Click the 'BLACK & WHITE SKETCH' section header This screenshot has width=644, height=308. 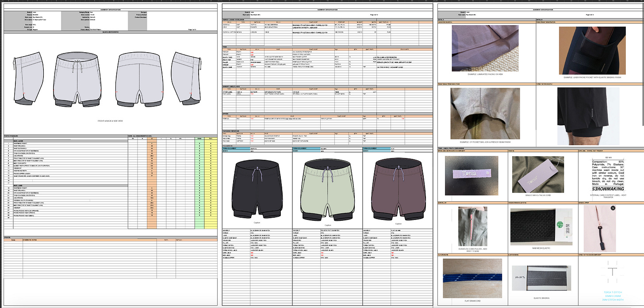(111, 33)
